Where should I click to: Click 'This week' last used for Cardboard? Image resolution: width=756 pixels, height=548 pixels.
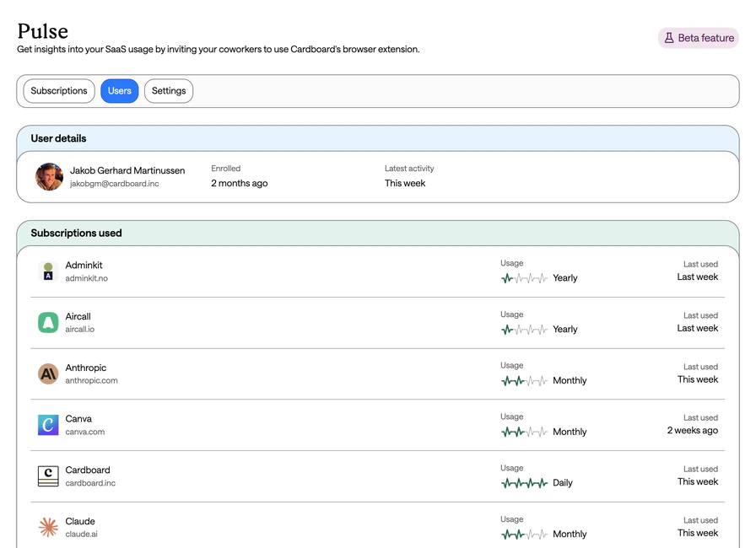[x=698, y=481]
